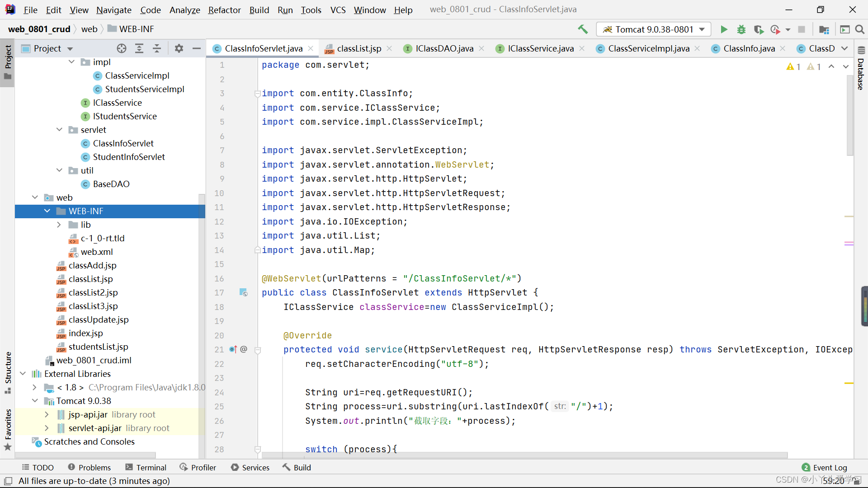Click Collapse All icon in Project panel
Image resolution: width=868 pixels, height=488 pixels.
157,48
